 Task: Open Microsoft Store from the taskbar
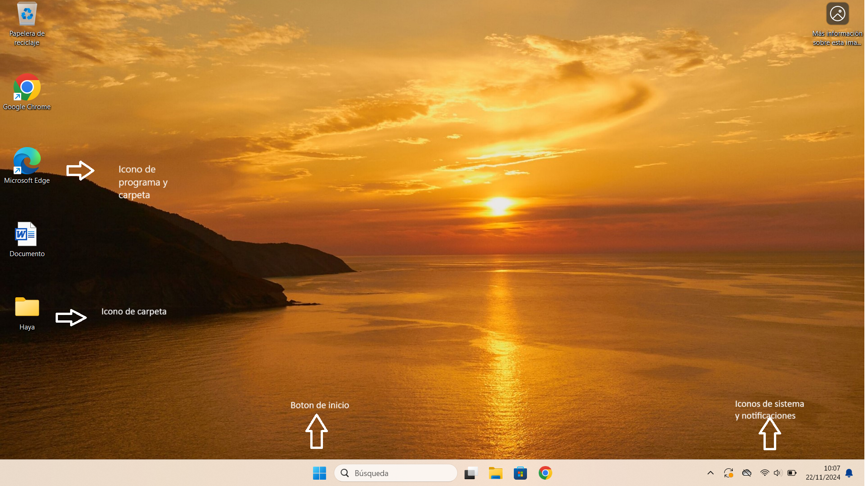pyautogui.click(x=520, y=473)
